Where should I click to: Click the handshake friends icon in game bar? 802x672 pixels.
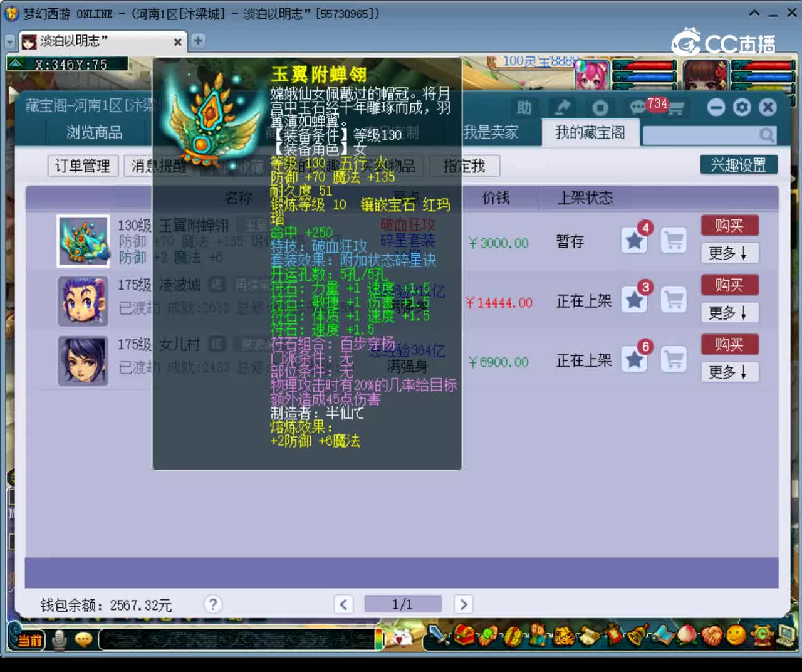[712, 636]
